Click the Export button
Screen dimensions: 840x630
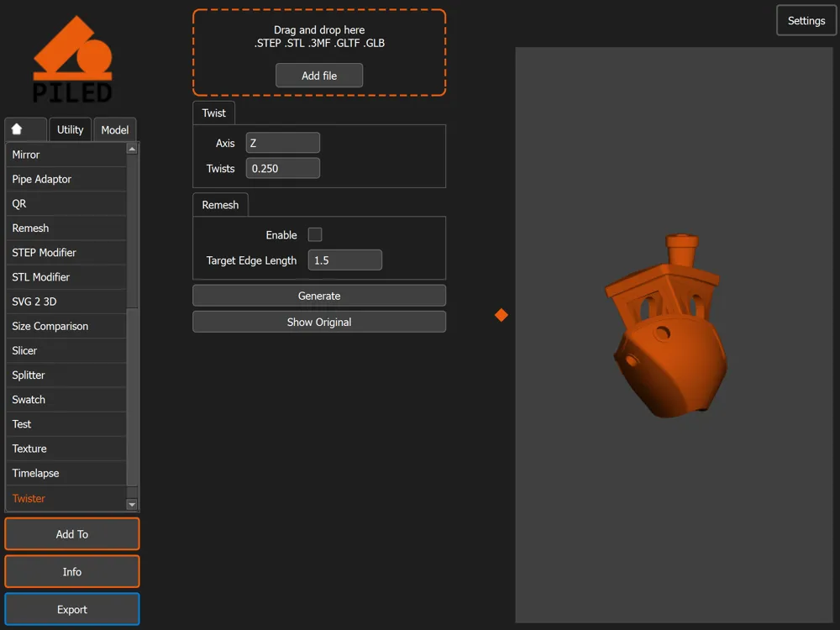click(x=72, y=609)
